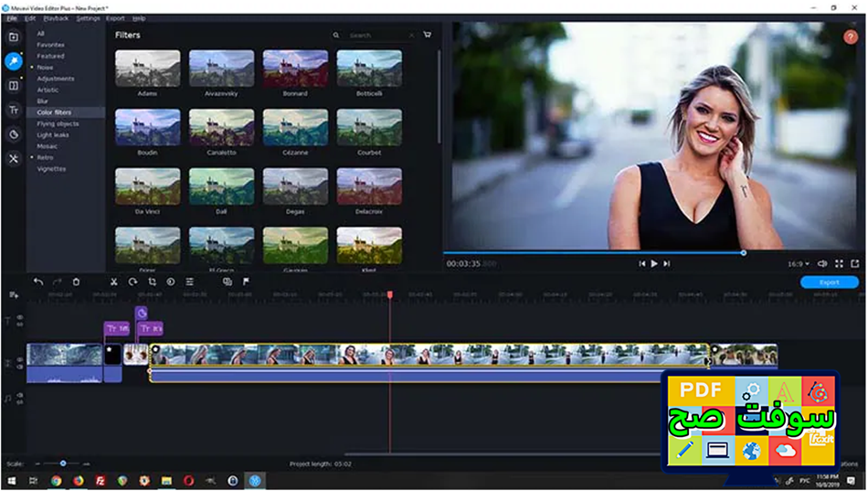Select the Bonnard filter thumbnail
Screen dimensions: 868x491
pos(296,69)
